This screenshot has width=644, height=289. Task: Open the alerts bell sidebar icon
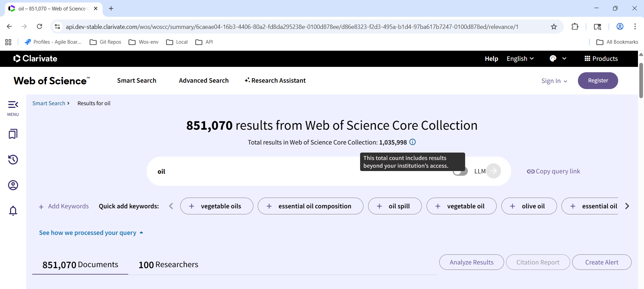pyautogui.click(x=13, y=211)
